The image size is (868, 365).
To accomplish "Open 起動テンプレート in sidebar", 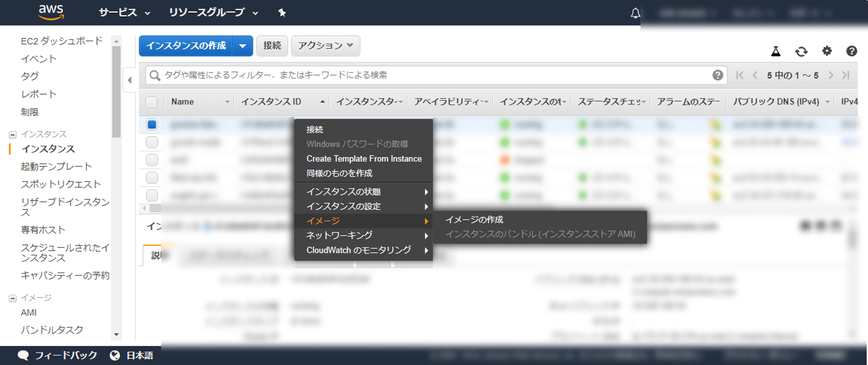I will pyautogui.click(x=56, y=167).
